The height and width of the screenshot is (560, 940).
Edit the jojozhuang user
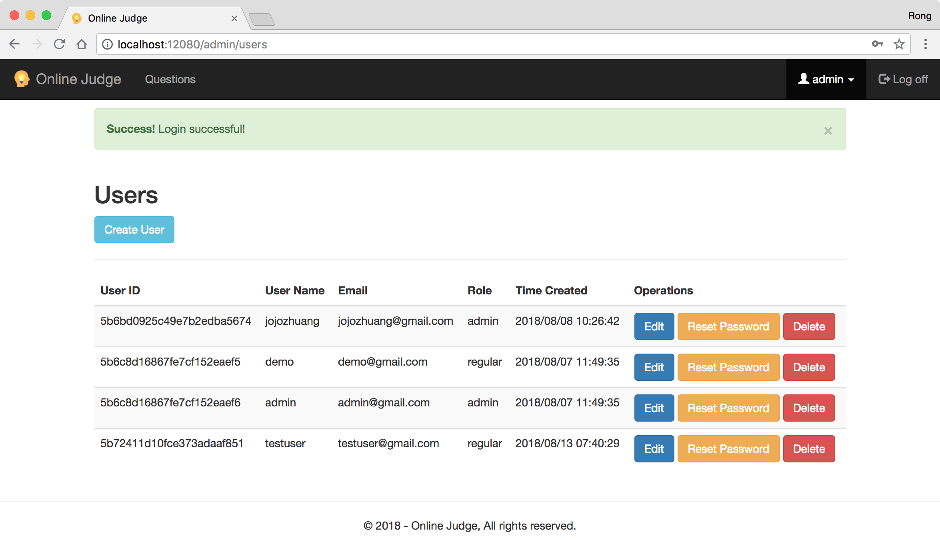pos(654,326)
